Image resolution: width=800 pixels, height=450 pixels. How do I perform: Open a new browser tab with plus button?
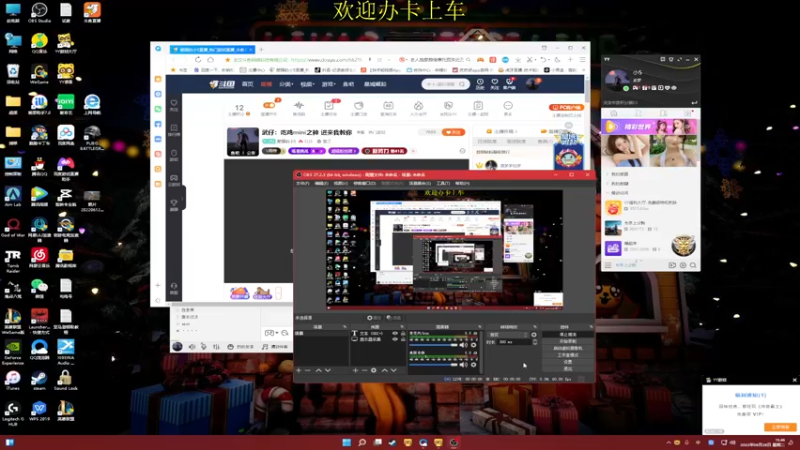[x=261, y=49]
